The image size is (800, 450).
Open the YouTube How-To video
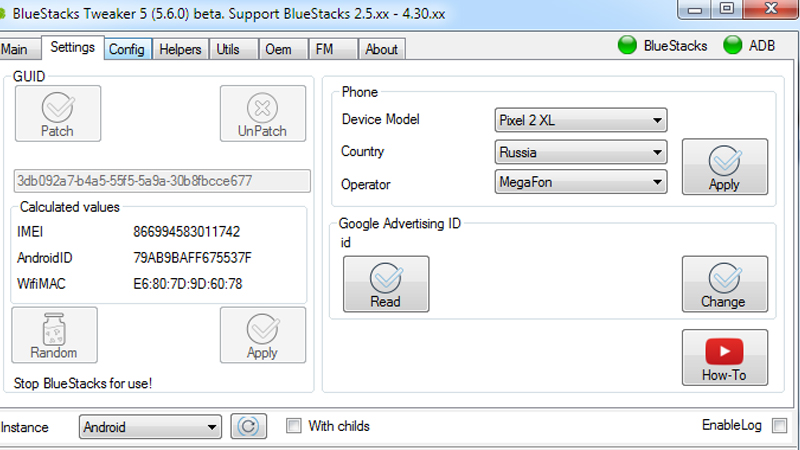pos(724,357)
